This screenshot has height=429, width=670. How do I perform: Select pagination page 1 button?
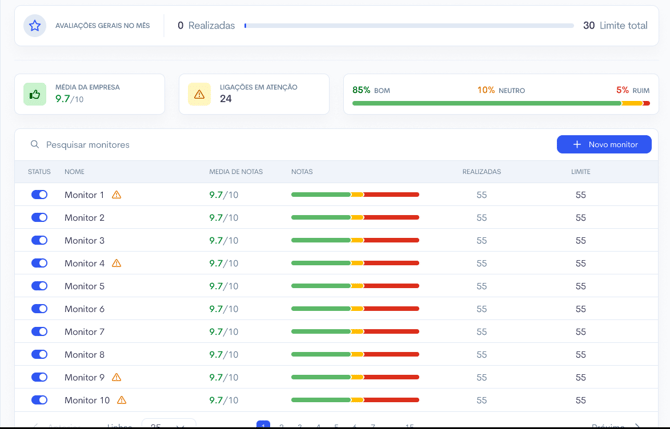click(263, 425)
